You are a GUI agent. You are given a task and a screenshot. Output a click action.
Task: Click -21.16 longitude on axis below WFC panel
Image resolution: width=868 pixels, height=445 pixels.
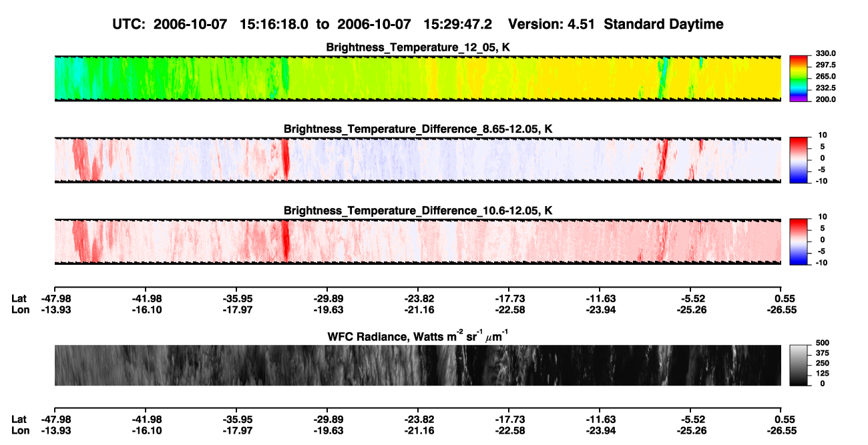(x=418, y=430)
